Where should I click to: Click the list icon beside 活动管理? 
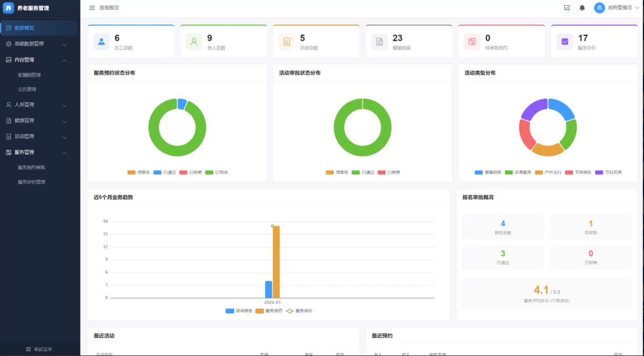tap(9, 136)
